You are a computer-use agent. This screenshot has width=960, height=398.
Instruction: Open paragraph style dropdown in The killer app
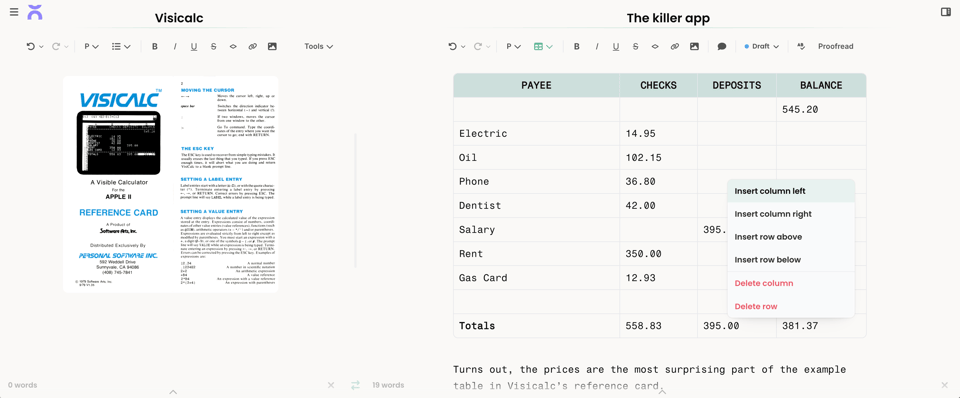pos(513,47)
